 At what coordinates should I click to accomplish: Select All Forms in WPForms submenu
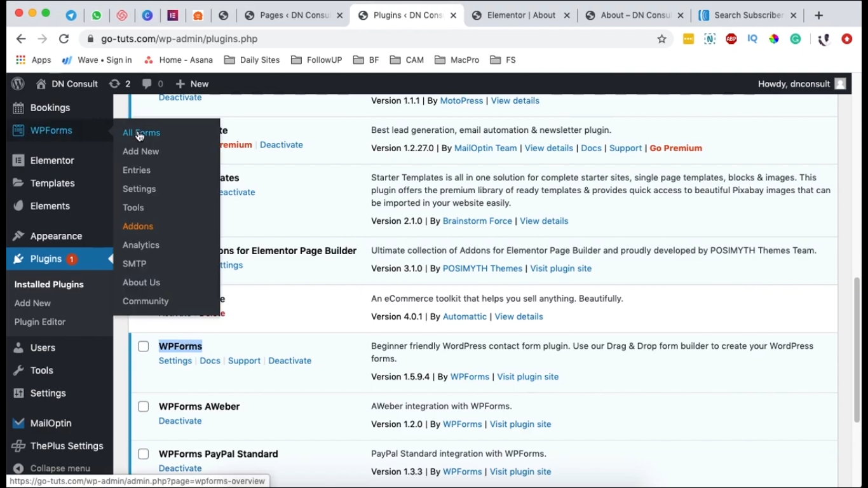tap(141, 133)
